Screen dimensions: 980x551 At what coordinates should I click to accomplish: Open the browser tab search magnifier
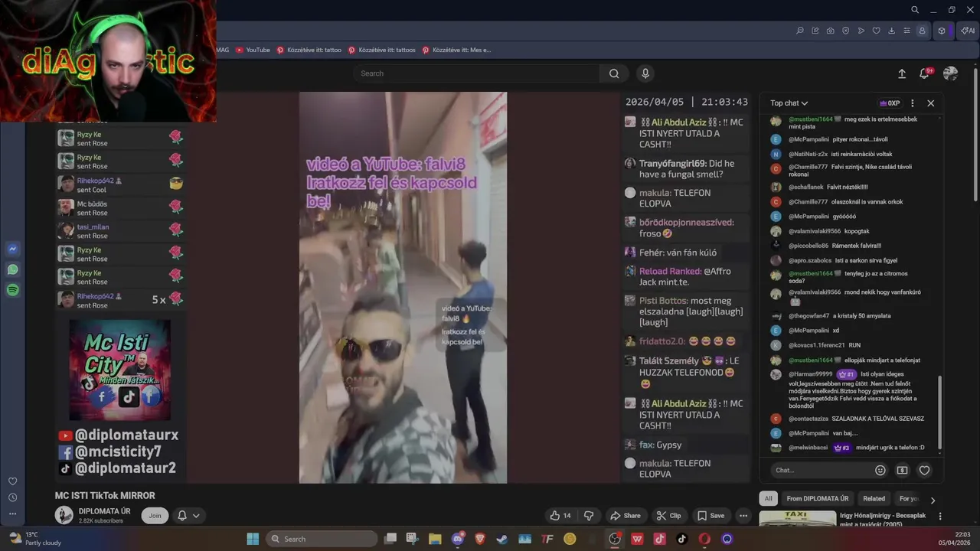pyautogui.click(x=914, y=10)
